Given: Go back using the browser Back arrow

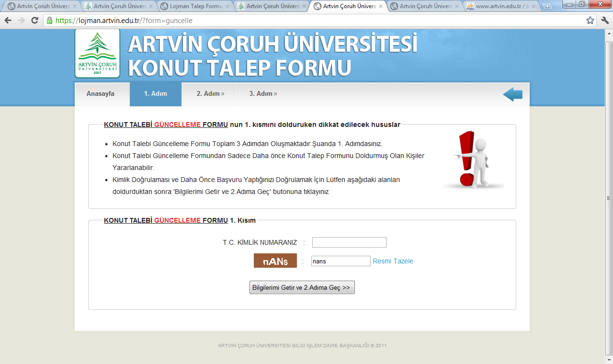Looking at the screenshot, I should coord(8,21).
